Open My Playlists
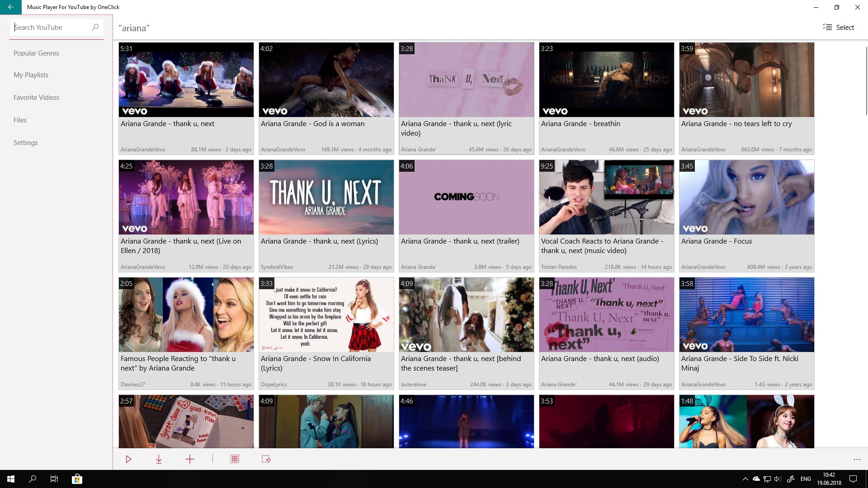Image resolution: width=868 pixels, height=488 pixels. click(31, 75)
